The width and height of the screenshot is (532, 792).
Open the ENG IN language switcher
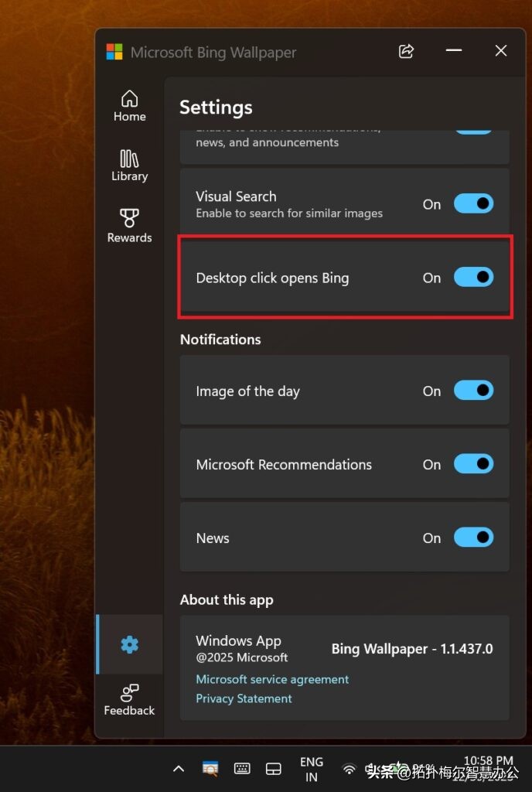point(312,769)
